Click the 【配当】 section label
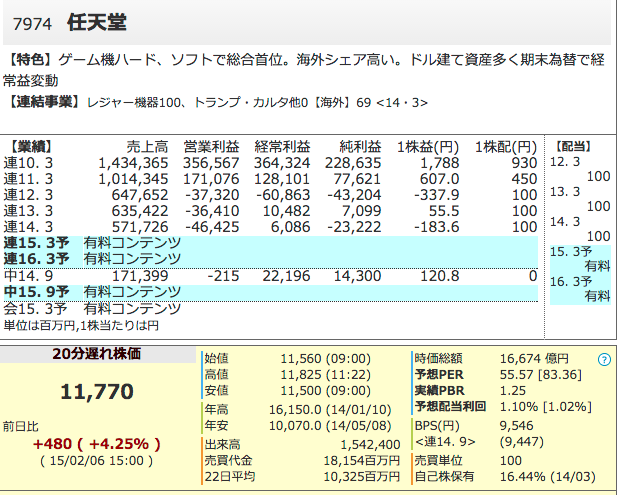Screen dimensions: 617x495 [x=574, y=146]
